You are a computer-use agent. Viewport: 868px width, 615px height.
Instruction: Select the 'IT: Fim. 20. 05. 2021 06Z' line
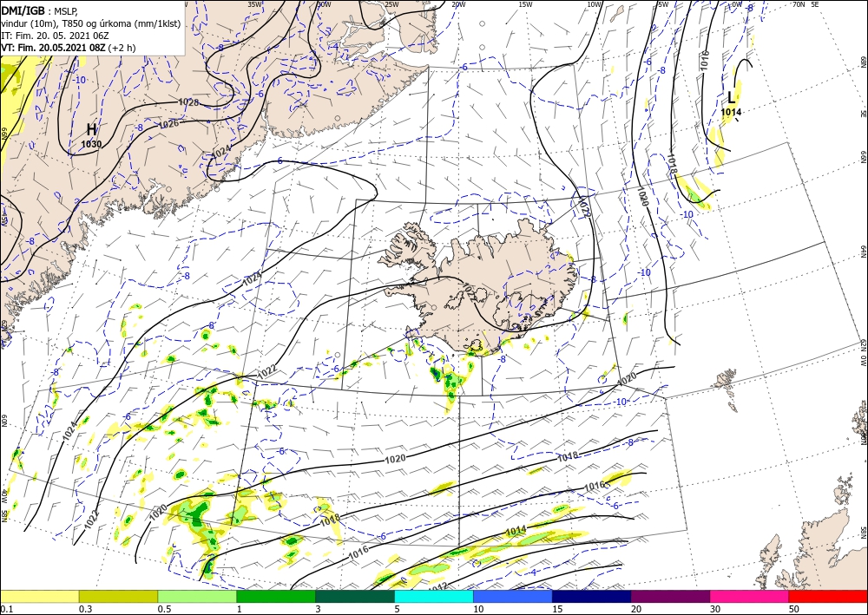(x=55, y=35)
